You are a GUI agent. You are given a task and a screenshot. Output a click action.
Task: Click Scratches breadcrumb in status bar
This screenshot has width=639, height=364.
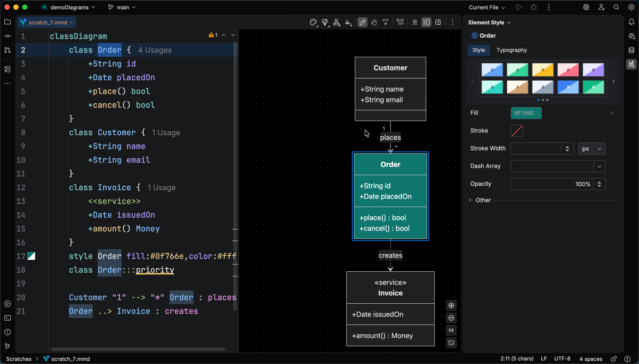tap(19, 359)
